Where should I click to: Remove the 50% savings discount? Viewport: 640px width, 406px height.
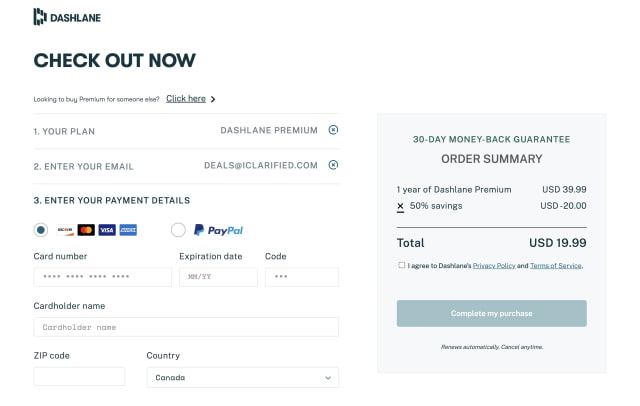click(x=401, y=206)
